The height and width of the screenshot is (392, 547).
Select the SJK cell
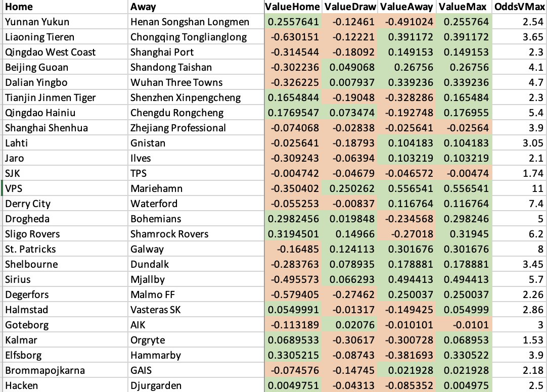tap(65, 173)
